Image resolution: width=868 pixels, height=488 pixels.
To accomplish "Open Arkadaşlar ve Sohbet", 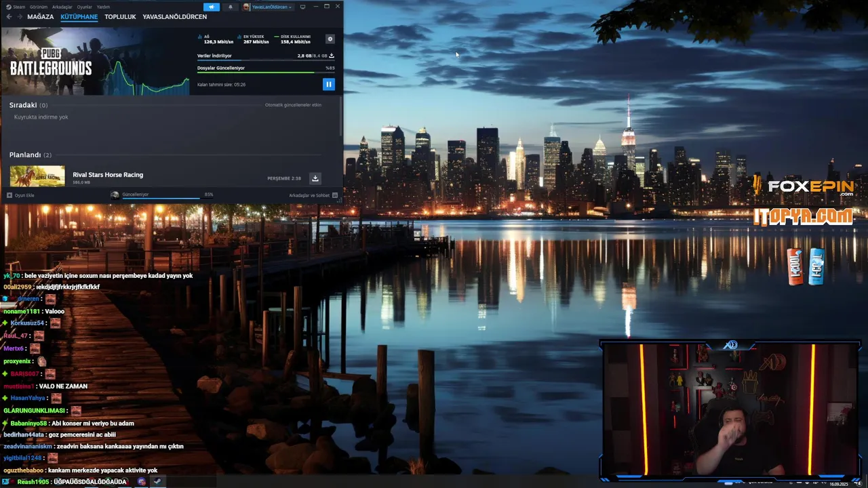I will [x=309, y=195].
